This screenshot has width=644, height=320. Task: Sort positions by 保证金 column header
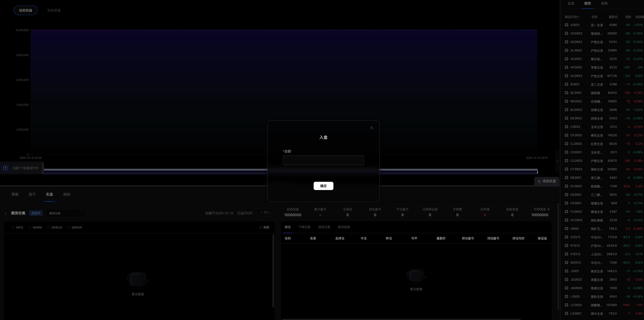pyautogui.click(x=542, y=238)
